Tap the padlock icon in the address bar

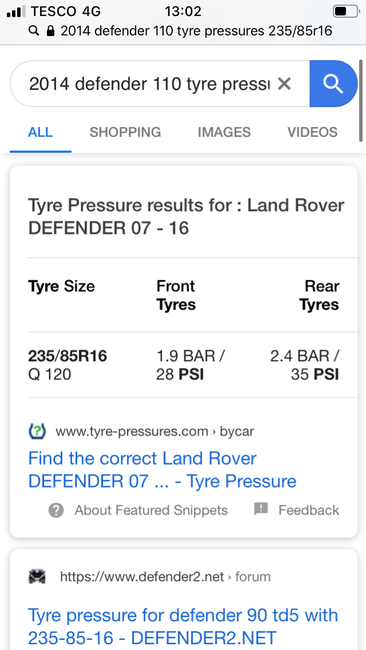[51, 31]
